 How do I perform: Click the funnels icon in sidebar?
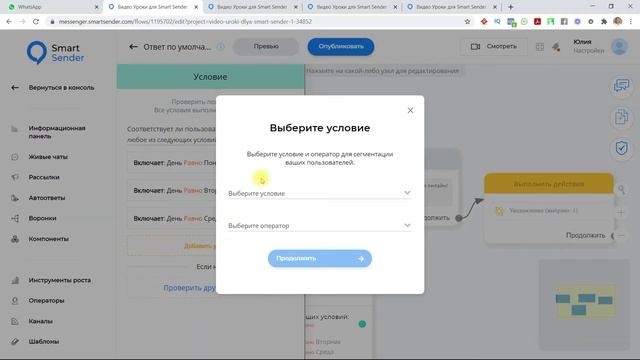[x=15, y=218]
